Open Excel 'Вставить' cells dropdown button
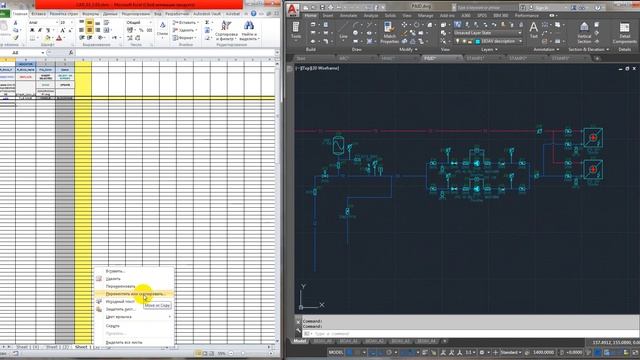Screen dimensions: 640x360 pyautogui.click(x=186, y=22)
